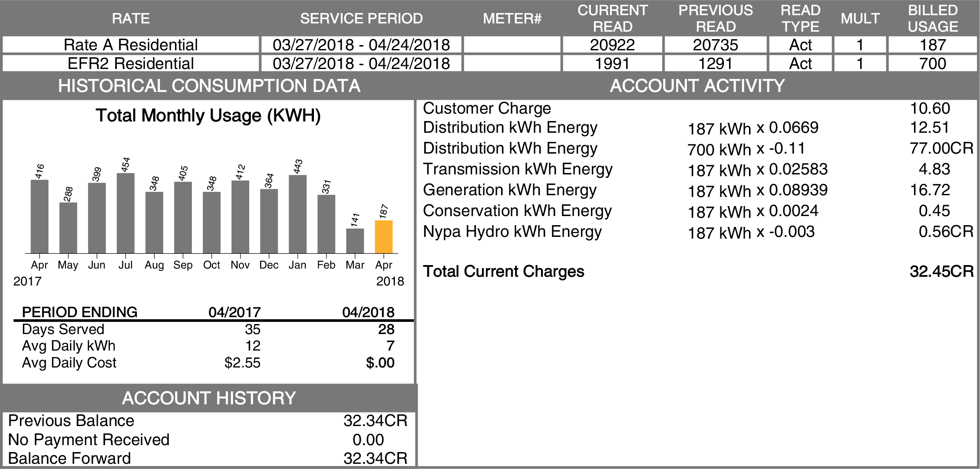
Task: Click the May 288 kWh bar
Action: (68, 228)
